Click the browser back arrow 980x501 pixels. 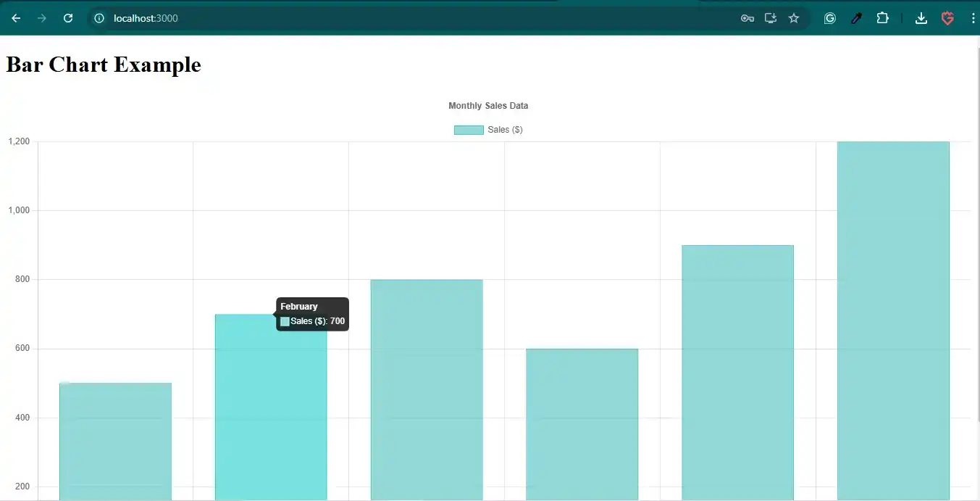point(16,18)
